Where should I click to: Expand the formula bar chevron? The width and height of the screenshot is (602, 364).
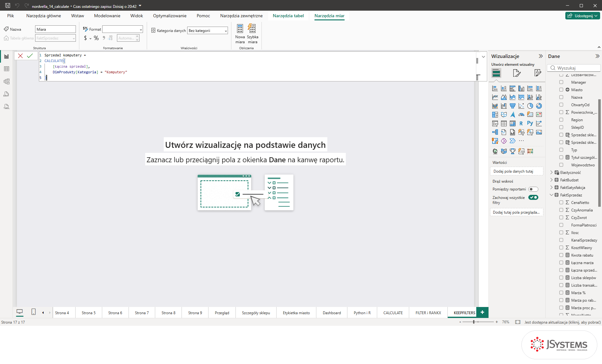coord(483,57)
